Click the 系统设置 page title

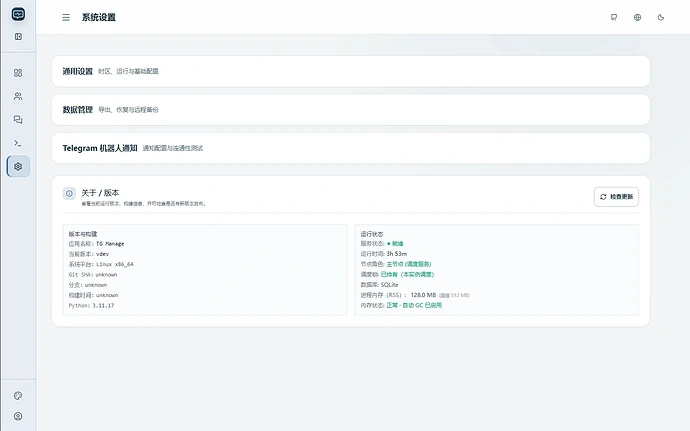(x=99, y=17)
